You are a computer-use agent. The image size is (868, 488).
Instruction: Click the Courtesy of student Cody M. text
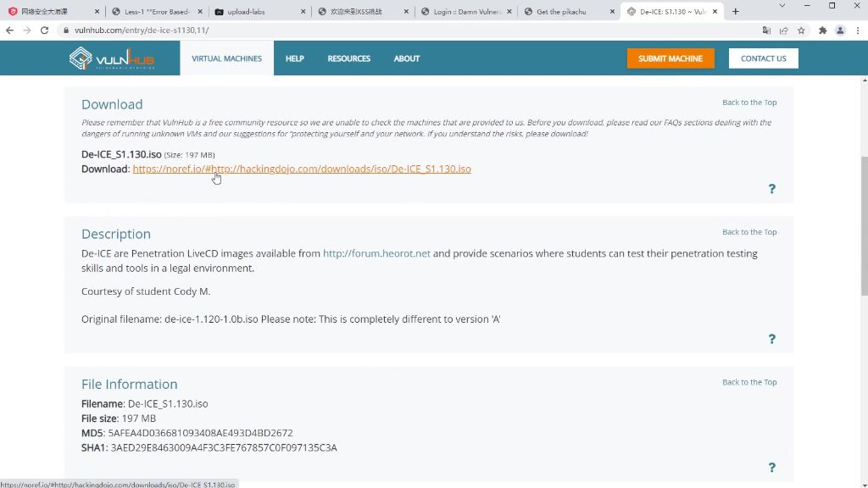point(146,291)
